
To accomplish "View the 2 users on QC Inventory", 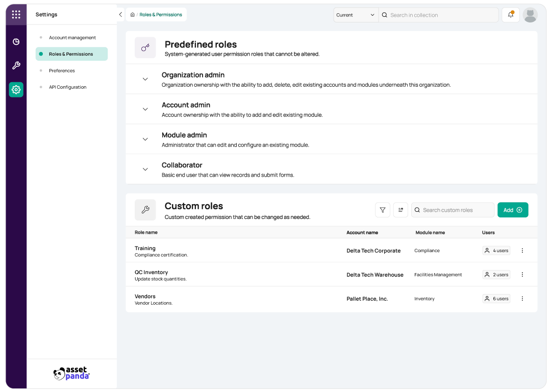I will pyautogui.click(x=496, y=275).
